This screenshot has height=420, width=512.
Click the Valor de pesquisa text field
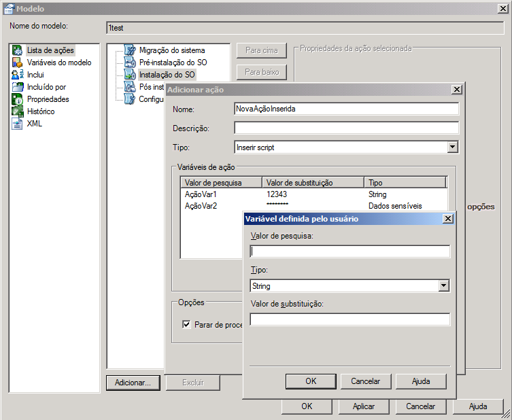pyautogui.click(x=350, y=251)
